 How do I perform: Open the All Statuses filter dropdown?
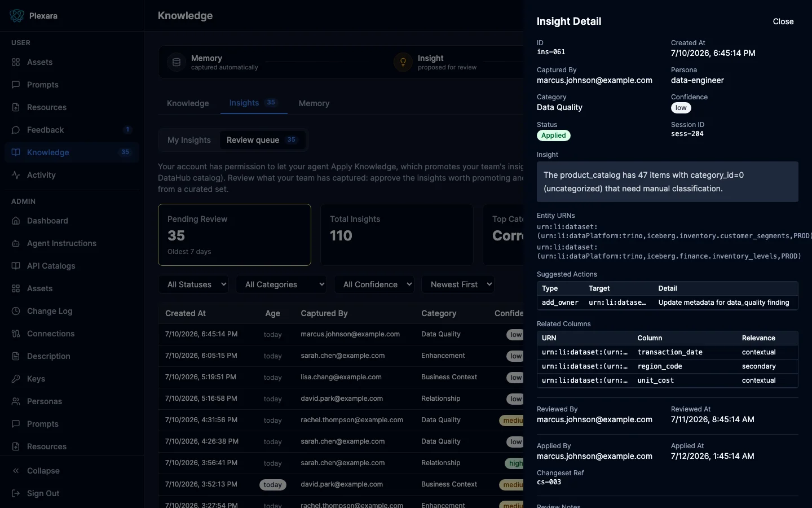click(193, 284)
